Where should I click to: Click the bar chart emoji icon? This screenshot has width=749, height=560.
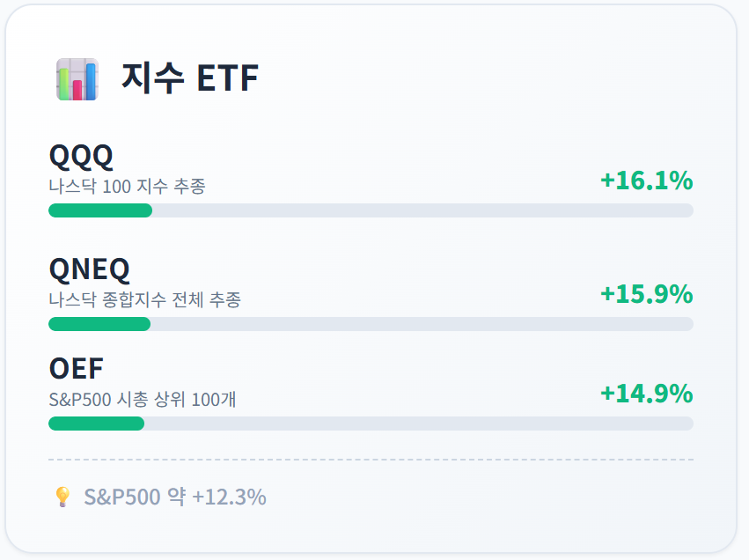pyautogui.click(x=77, y=79)
